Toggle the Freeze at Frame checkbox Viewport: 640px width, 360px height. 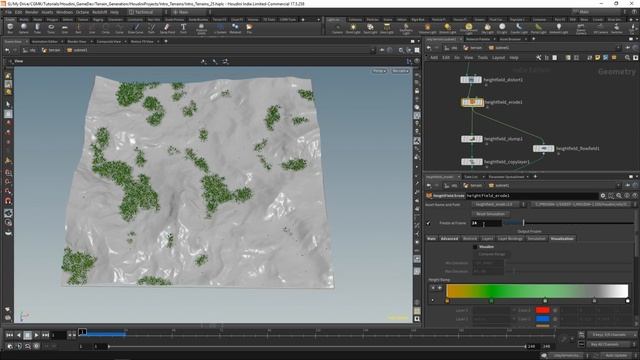coord(429,223)
